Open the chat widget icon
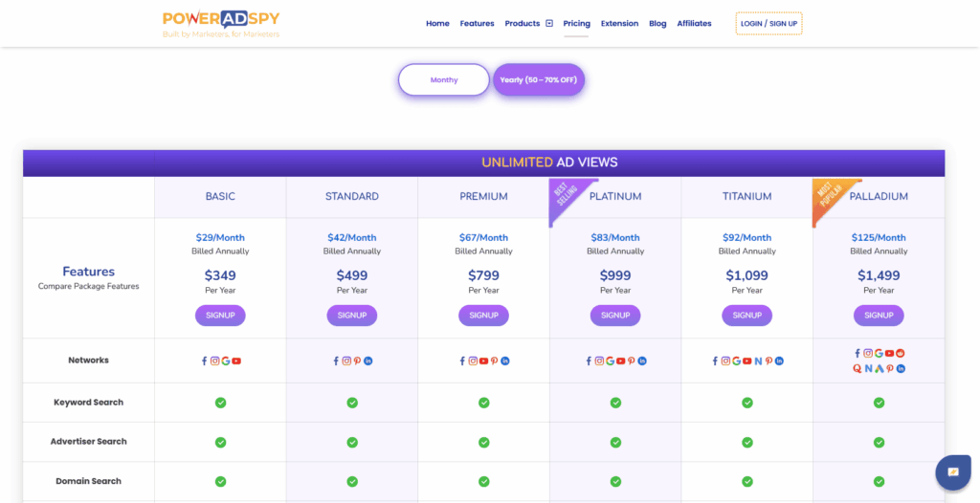The image size is (980, 503). coord(953,471)
